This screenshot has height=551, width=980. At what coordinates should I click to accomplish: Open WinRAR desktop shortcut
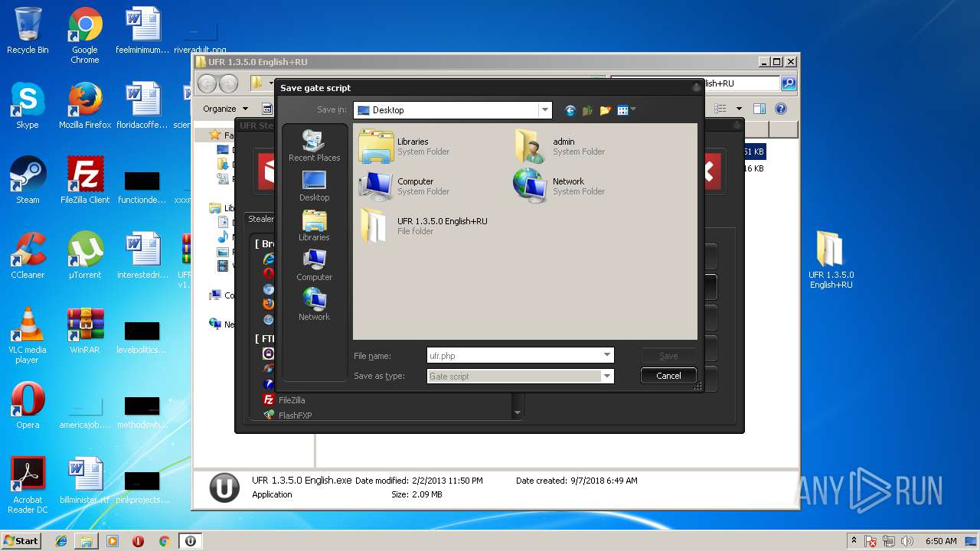click(85, 331)
